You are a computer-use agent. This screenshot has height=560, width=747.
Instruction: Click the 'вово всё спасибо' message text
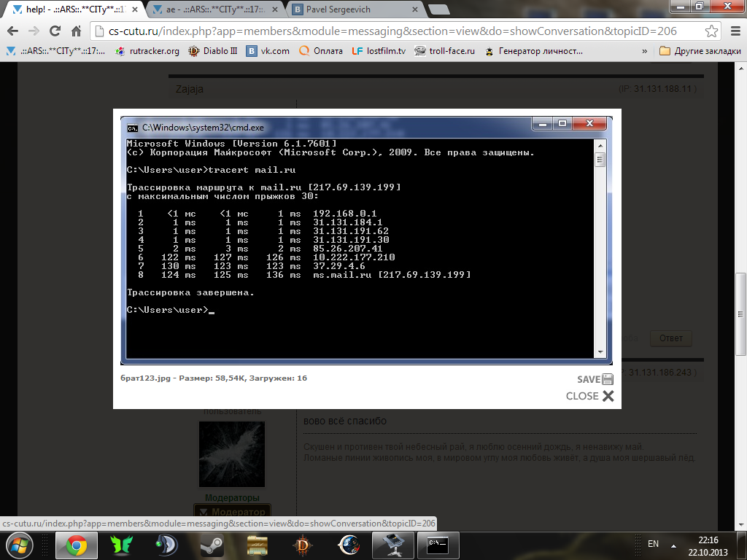(x=345, y=421)
